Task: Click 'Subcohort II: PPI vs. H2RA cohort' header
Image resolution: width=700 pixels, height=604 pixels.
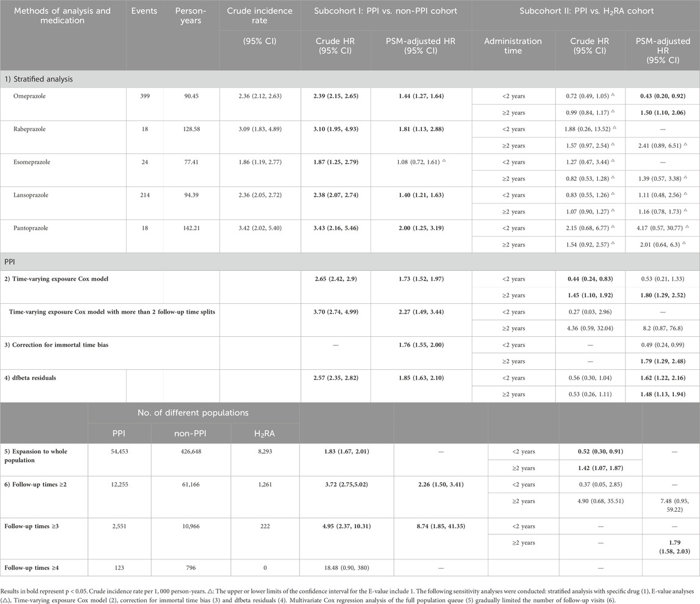Action: [585, 11]
